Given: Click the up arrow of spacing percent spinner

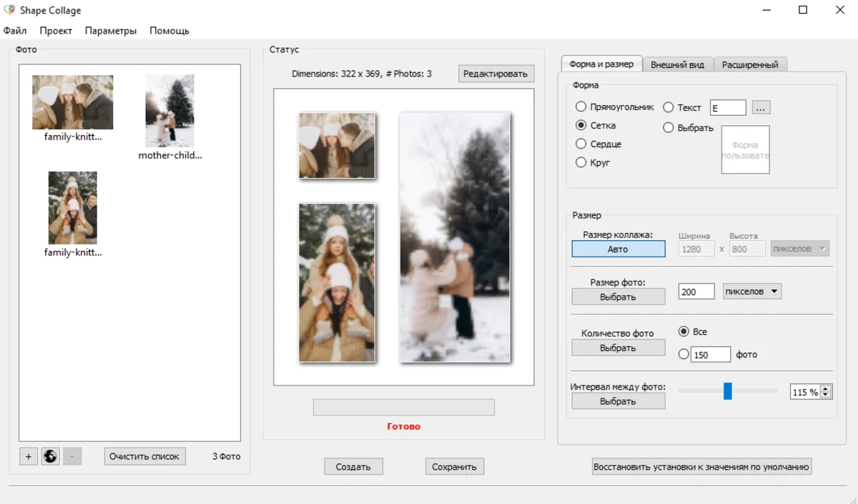Looking at the screenshot, I should 827,389.
